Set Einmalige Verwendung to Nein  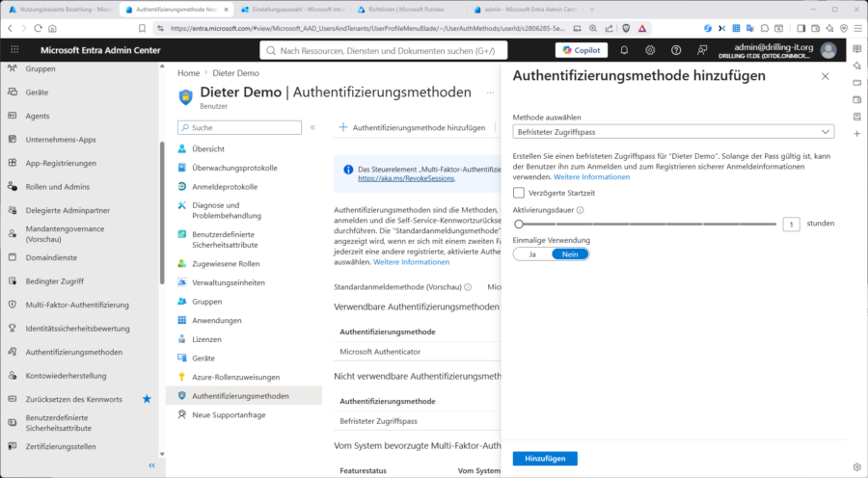[x=570, y=254]
